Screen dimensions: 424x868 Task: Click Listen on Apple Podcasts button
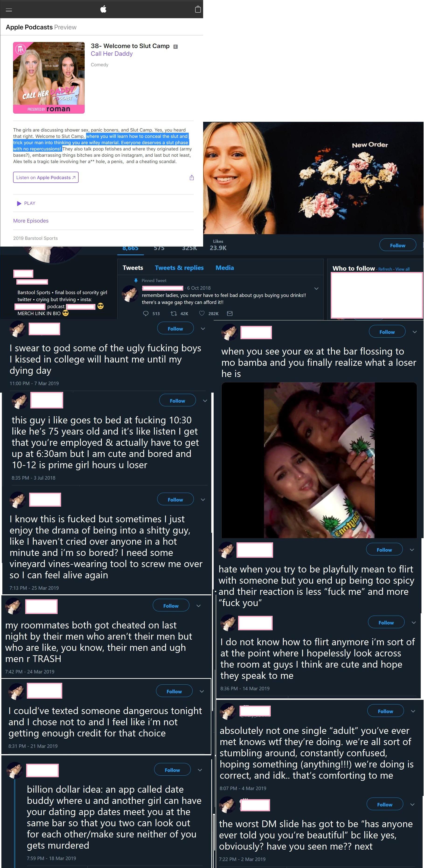pos(46,178)
